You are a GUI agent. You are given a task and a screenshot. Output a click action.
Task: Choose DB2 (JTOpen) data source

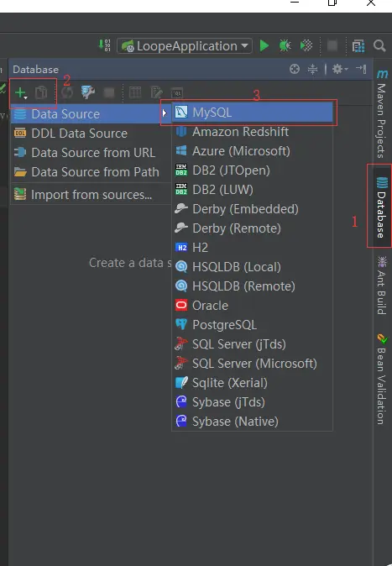click(253, 170)
